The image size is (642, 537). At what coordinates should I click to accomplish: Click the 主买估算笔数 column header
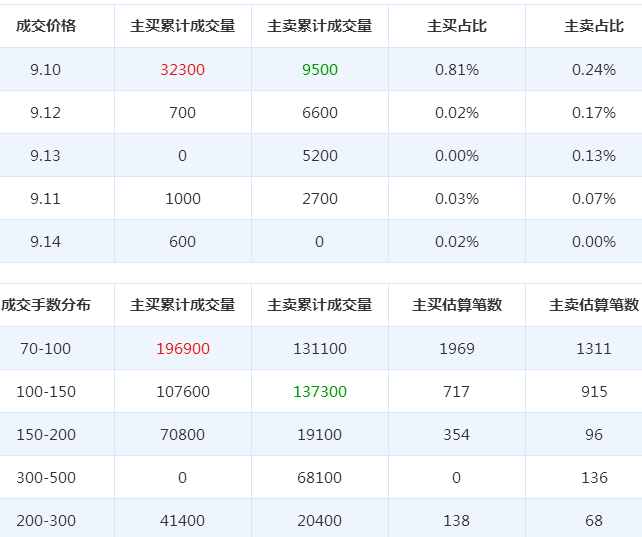pos(457,305)
